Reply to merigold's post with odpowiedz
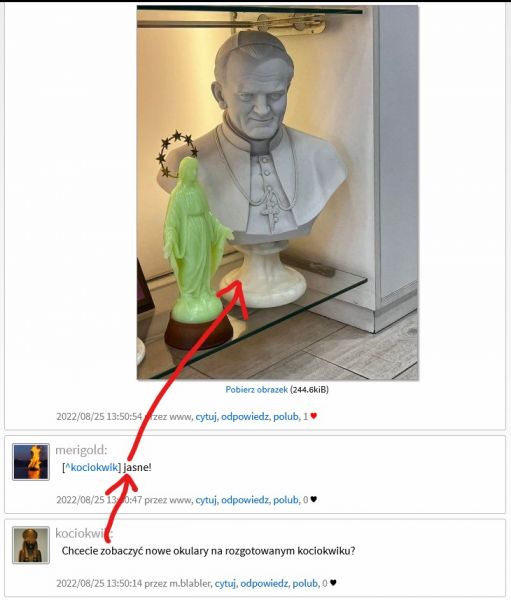511x600 pixels. pyautogui.click(x=245, y=500)
